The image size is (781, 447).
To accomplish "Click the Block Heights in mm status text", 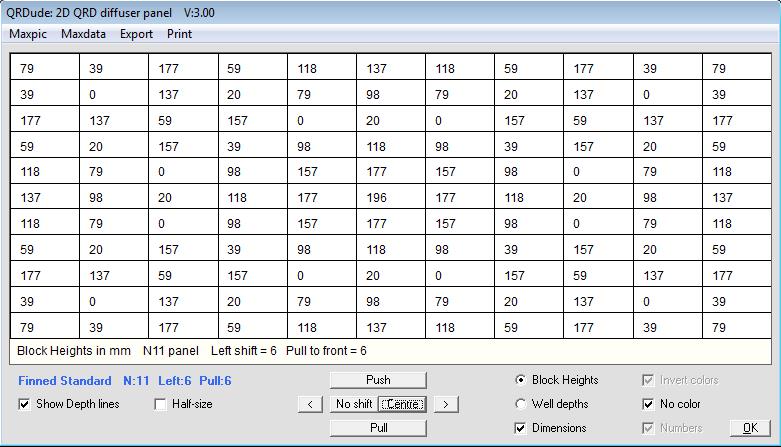I will coord(74,351).
